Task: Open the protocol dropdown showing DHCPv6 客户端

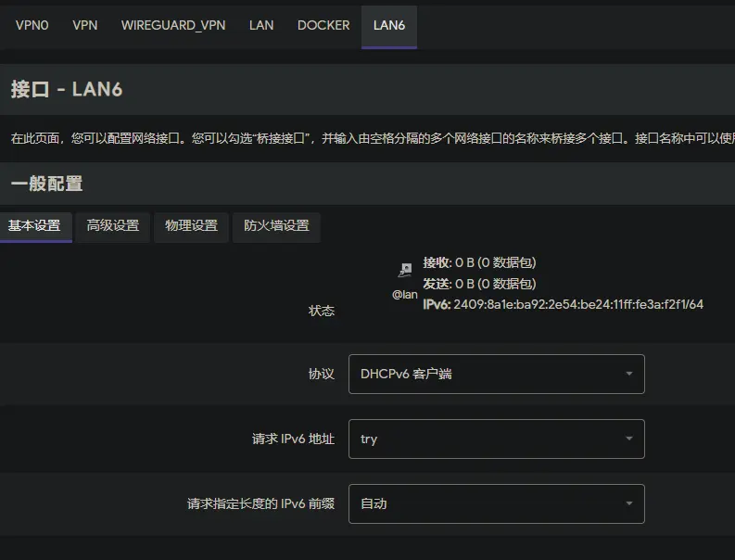Action: tap(496, 374)
